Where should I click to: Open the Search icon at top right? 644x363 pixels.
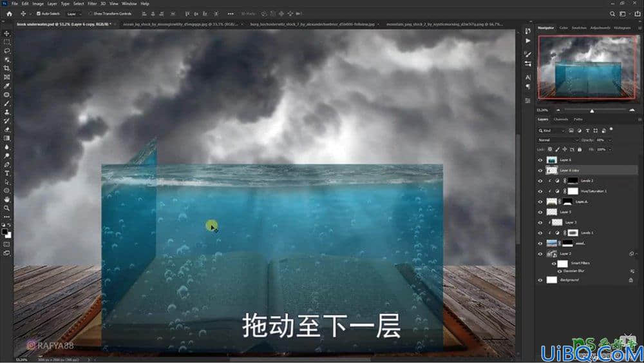(x=612, y=14)
